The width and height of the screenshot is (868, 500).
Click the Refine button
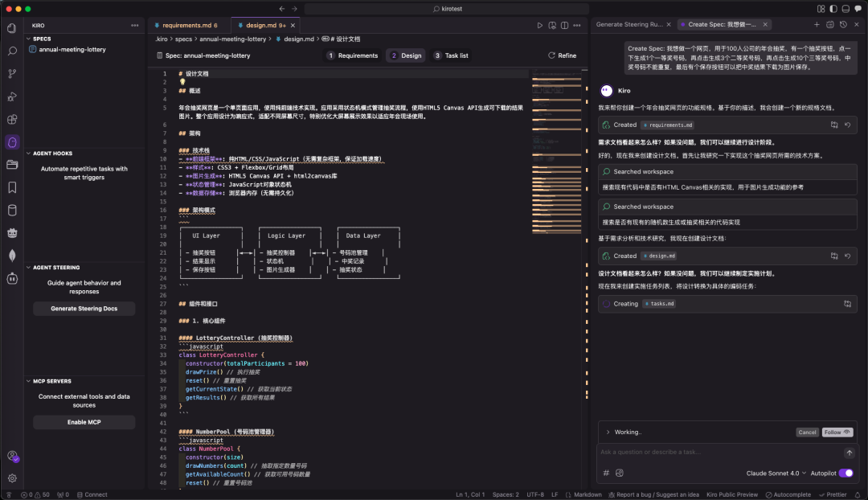coord(562,55)
